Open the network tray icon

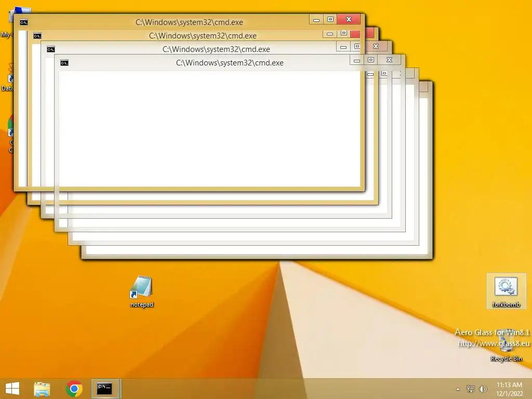tap(471, 389)
